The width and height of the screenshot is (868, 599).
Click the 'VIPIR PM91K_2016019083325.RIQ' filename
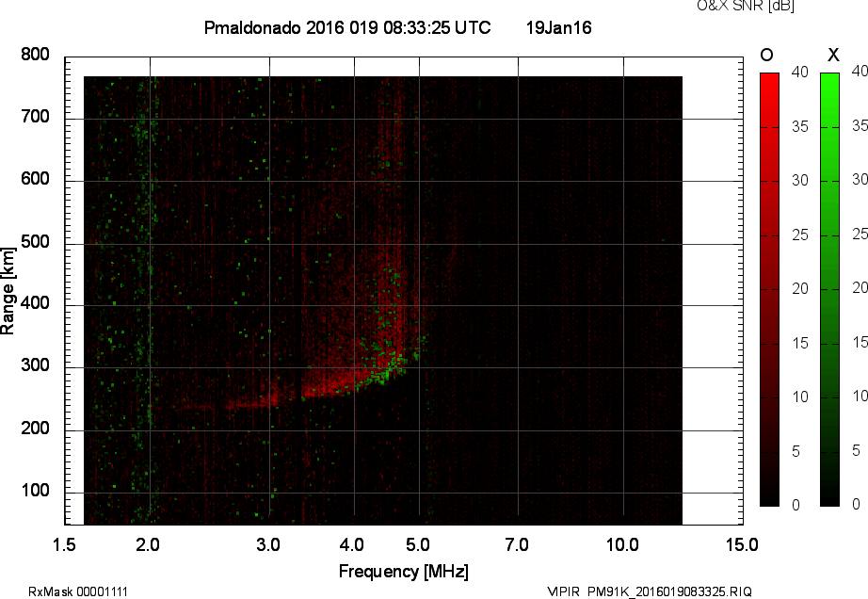650,591
